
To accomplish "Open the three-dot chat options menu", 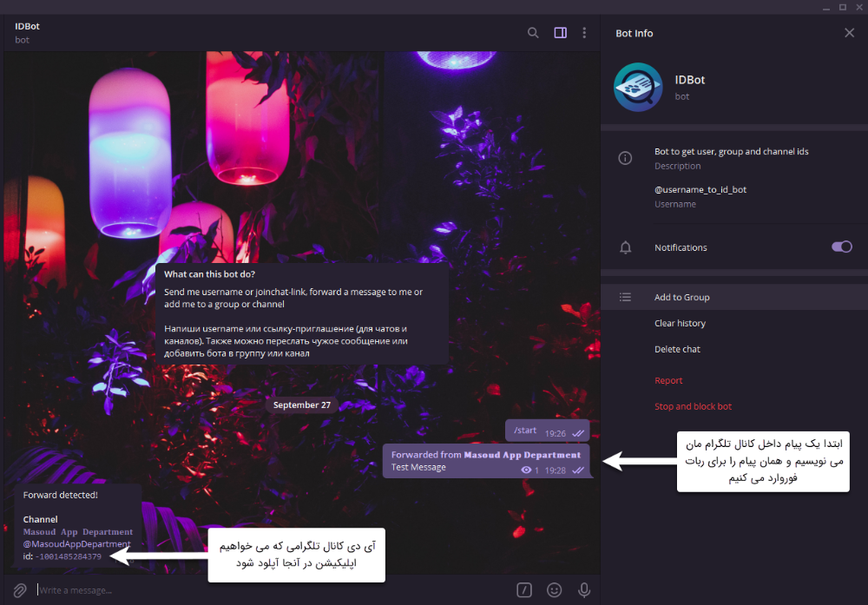I will point(584,33).
